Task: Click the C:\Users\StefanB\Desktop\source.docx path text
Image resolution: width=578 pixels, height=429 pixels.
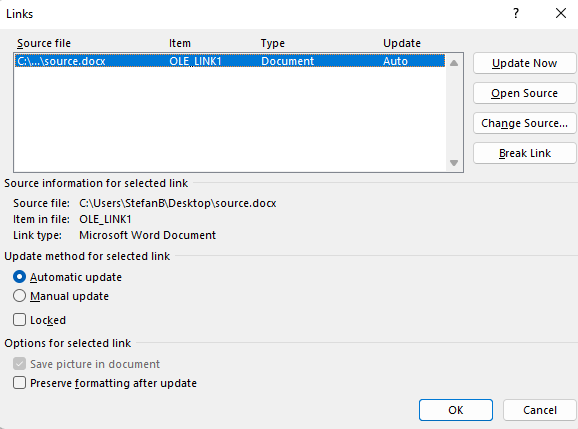Action: pyautogui.click(x=178, y=203)
